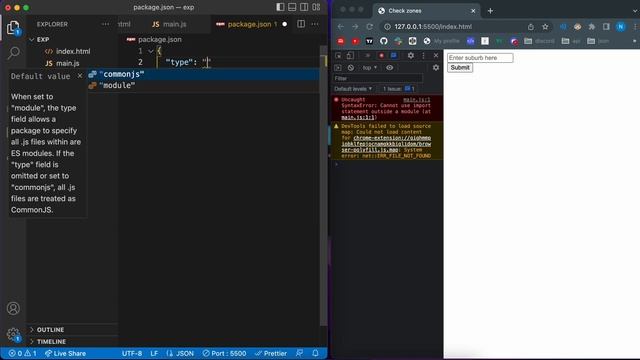The height and width of the screenshot is (360, 640).
Task: Open main.js in the explorer
Action: 62,63
